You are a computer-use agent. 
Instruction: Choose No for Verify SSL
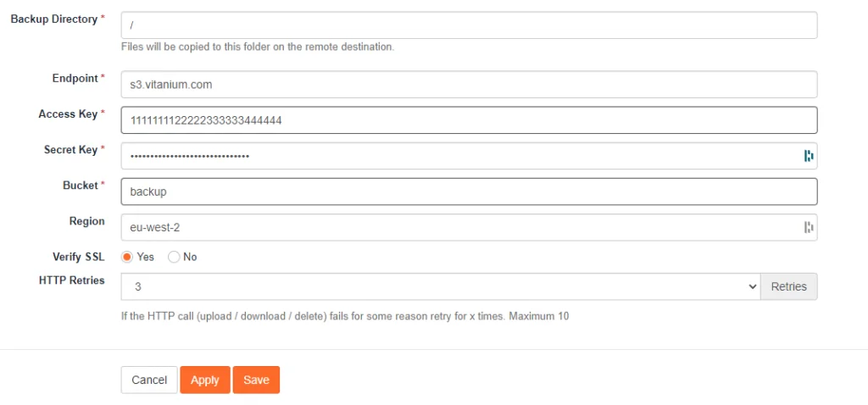click(x=174, y=257)
